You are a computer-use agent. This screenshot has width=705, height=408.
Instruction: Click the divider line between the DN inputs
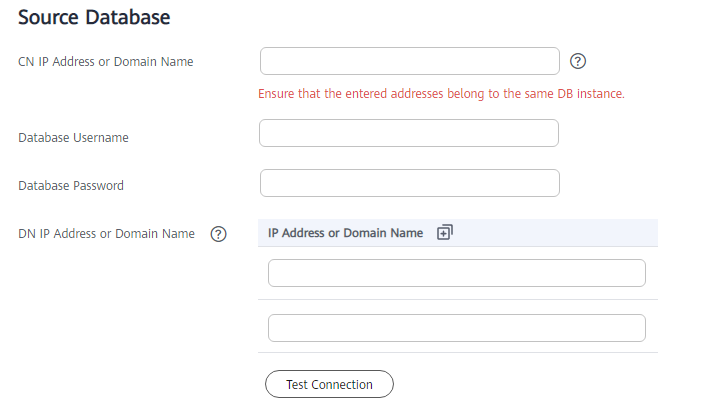pyautogui.click(x=457, y=300)
